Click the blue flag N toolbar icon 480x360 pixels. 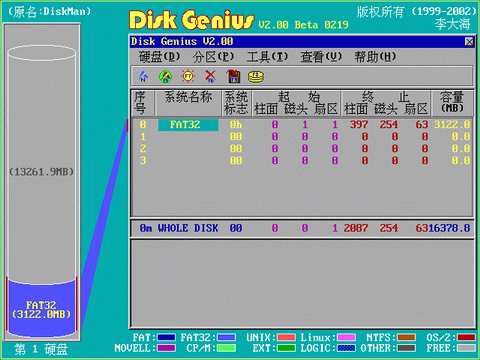tap(143, 77)
